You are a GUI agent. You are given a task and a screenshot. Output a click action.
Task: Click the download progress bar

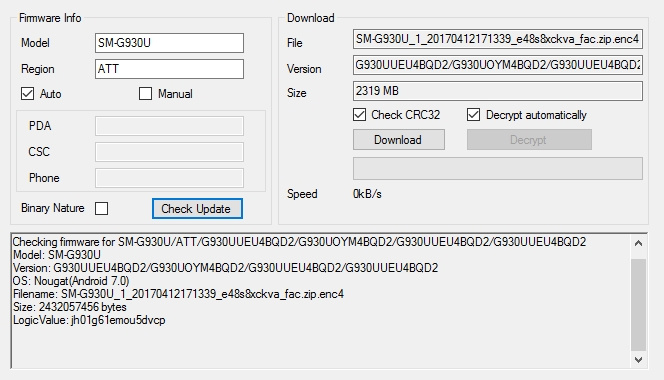pos(498,168)
